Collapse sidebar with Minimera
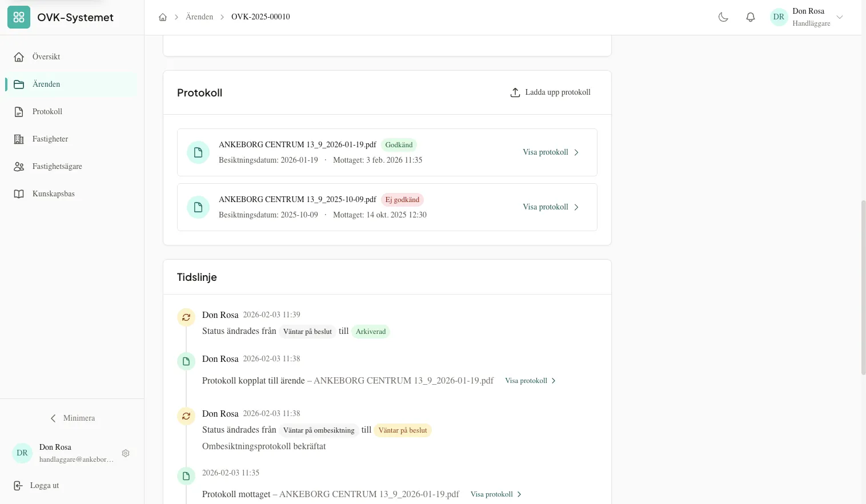The width and height of the screenshot is (866, 504). 72,418
